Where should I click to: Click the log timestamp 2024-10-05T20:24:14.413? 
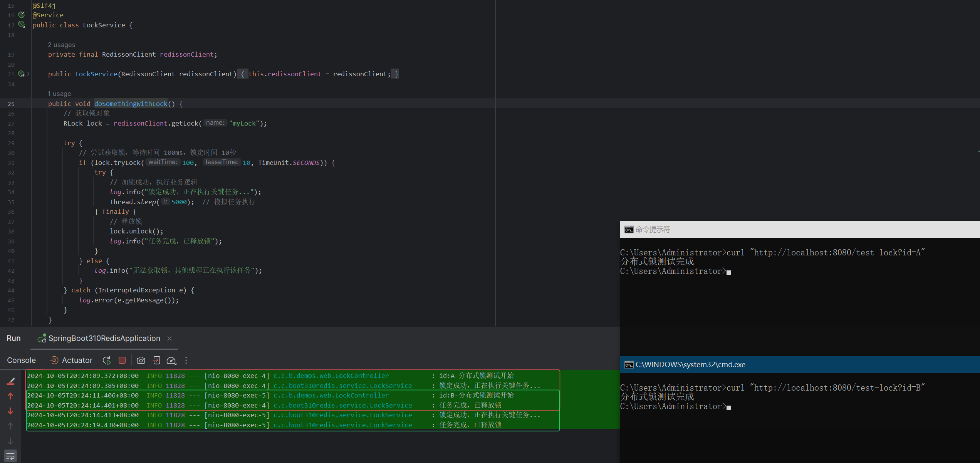[83, 415]
